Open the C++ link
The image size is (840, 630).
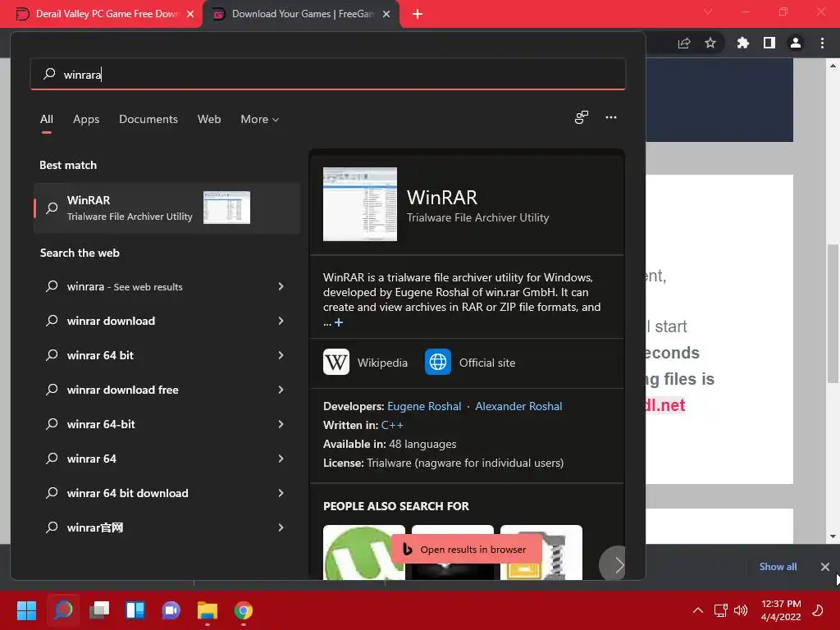coord(392,425)
